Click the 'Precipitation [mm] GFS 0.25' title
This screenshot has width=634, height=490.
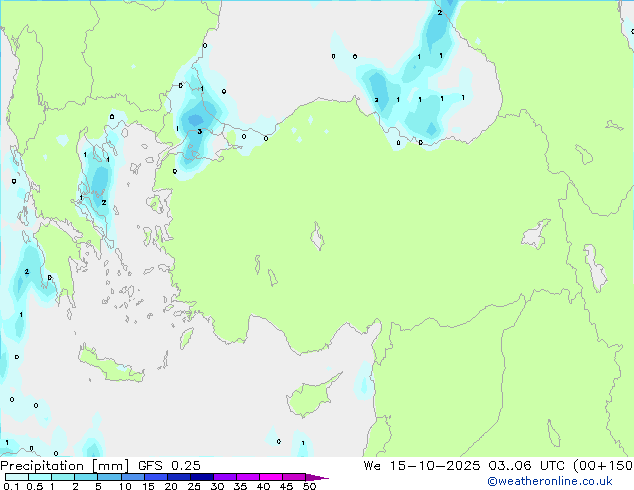point(100,466)
